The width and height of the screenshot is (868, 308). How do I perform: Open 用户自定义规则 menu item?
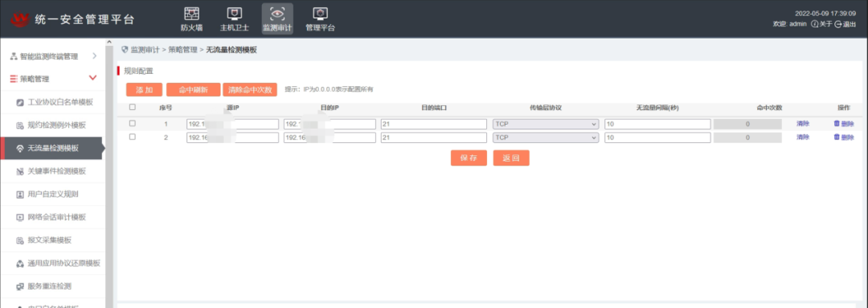click(x=52, y=195)
